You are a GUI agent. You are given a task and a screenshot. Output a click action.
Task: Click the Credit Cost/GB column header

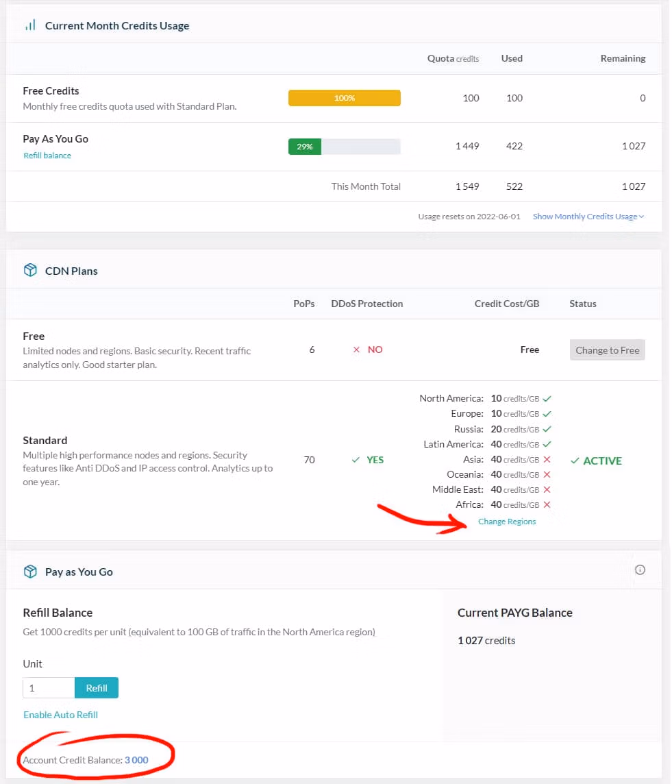pyautogui.click(x=507, y=304)
